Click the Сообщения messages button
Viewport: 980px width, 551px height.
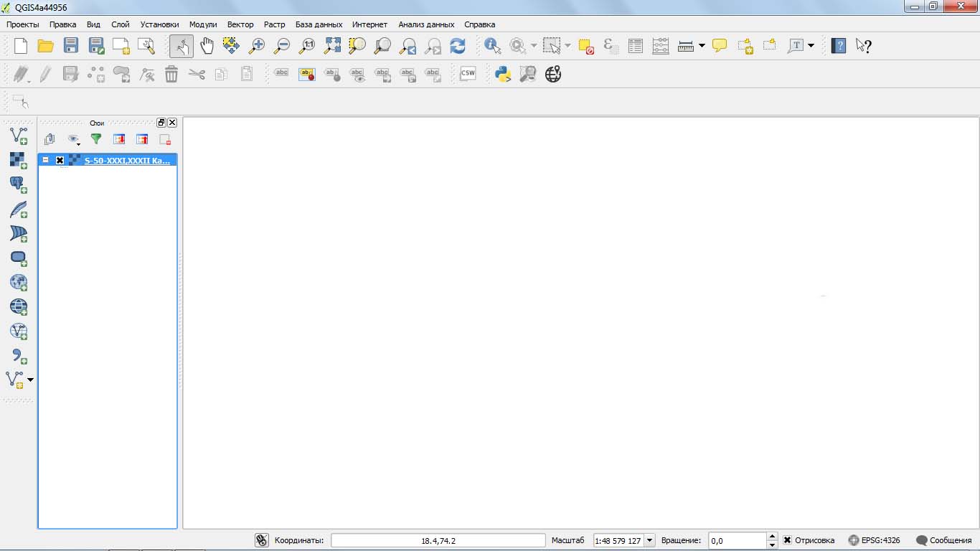pos(943,540)
